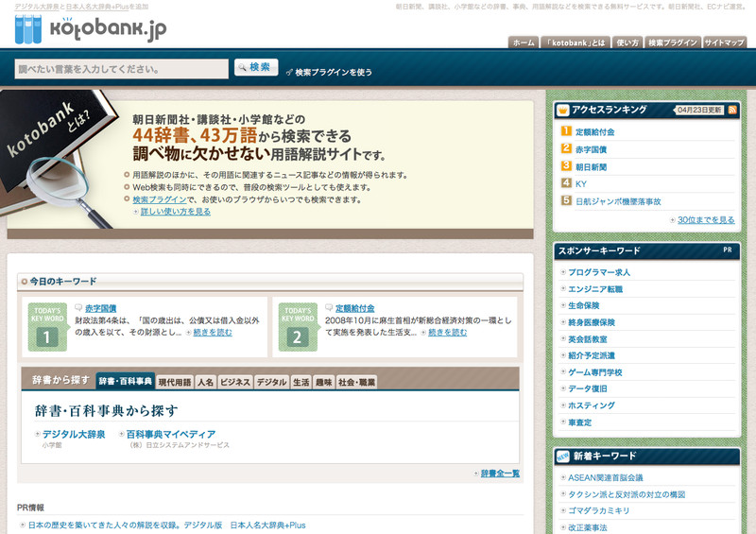The width and height of the screenshot is (756, 534).
Task: Open the 検索プラグイン top tab
Action: point(673,43)
